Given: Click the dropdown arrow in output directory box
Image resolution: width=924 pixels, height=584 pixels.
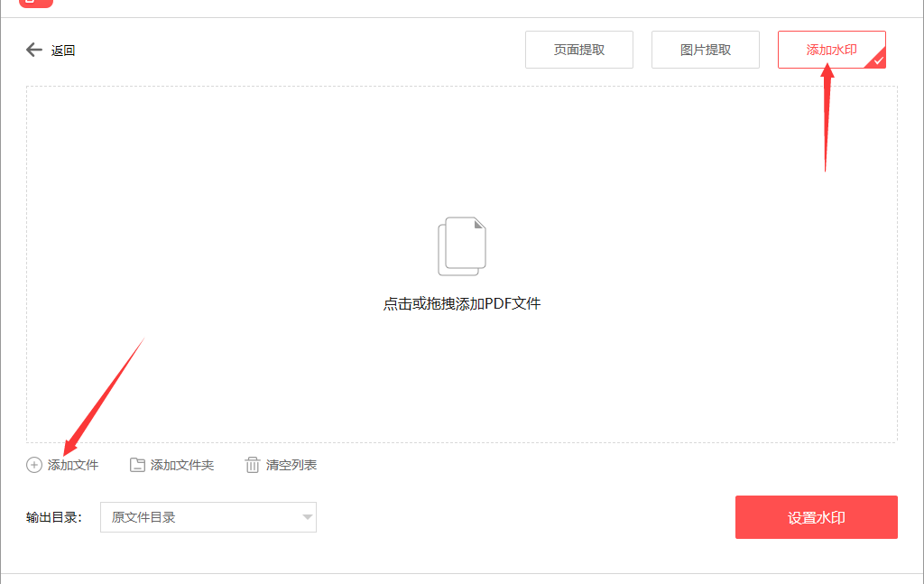Looking at the screenshot, I should click(x=307, y=517).
